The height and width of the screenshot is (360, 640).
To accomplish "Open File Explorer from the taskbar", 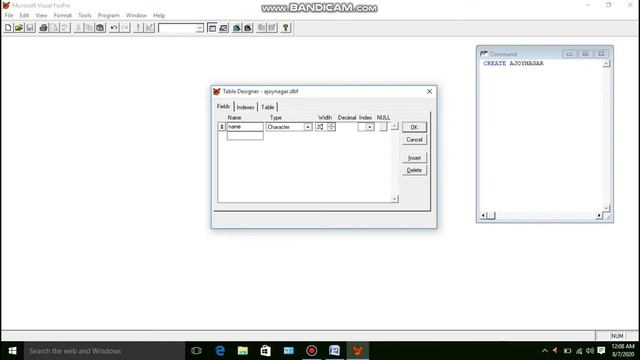I will pos(243,351).
